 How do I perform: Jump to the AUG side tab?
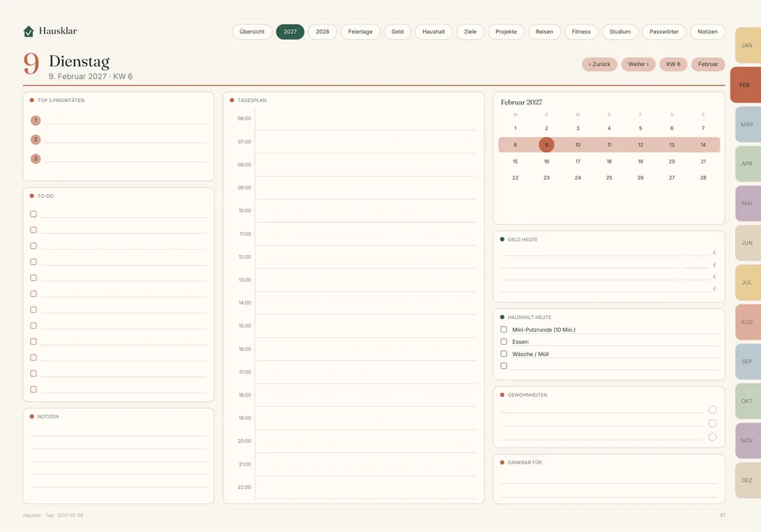coord(747,322)
